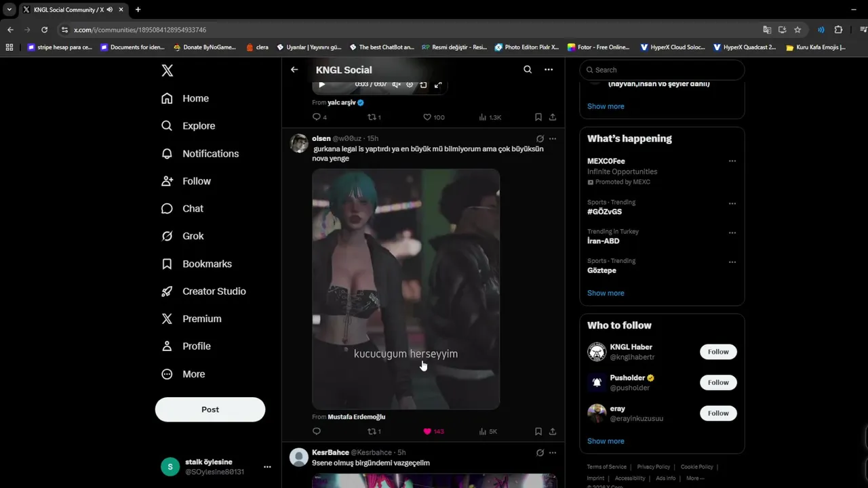Share olsen's post
Screen dimensions: 868x488
pyautogui.click(x=553, y=432)
